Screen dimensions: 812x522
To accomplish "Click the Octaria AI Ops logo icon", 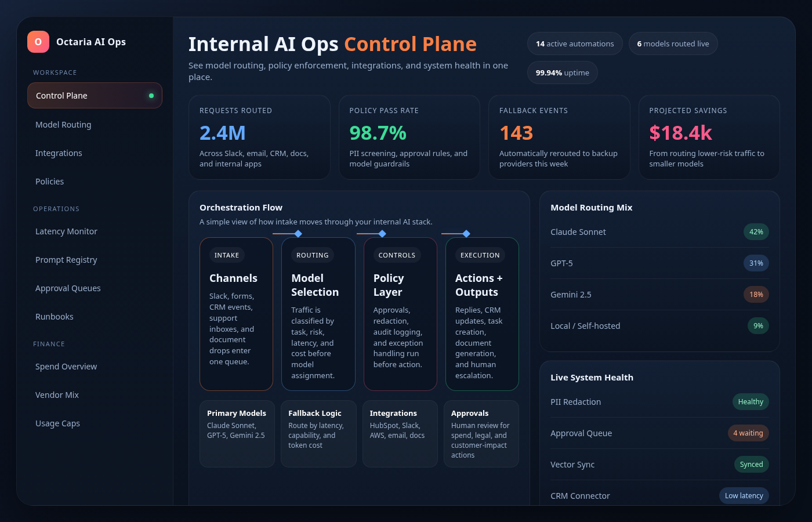I will pyautogui.click(x=38, y=41).
